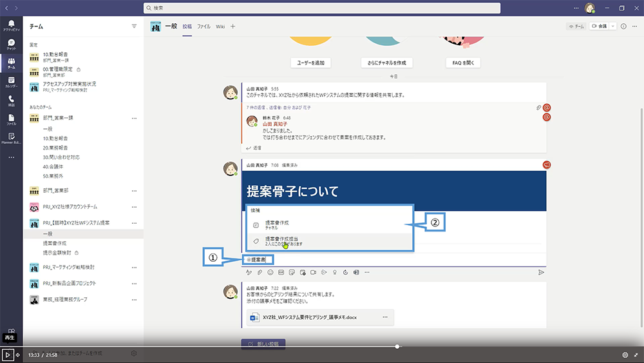
Task: Open the video player settings gear
Action: pos(625,355)
